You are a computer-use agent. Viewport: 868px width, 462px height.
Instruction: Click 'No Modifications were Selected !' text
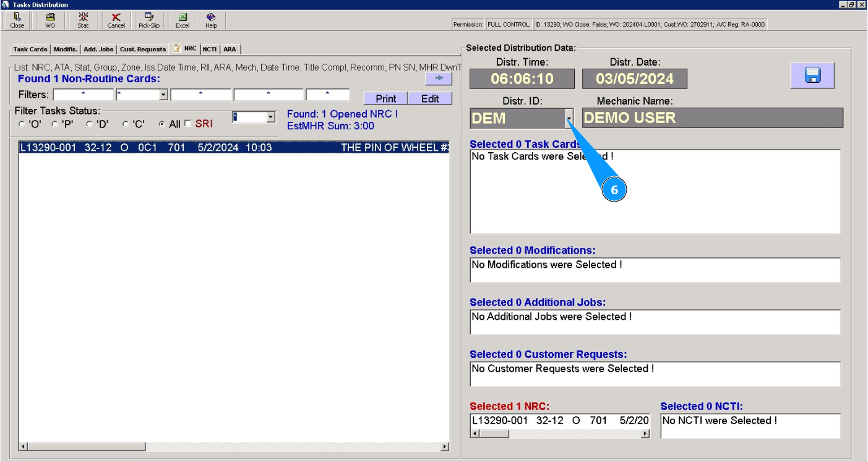tap(547, 265)
